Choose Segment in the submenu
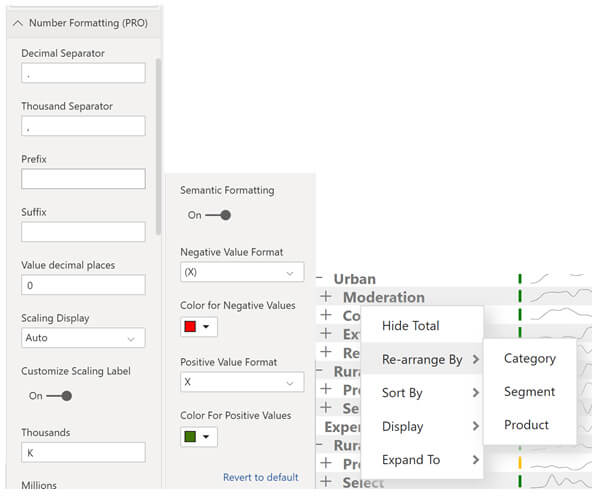 pos(530,392)
